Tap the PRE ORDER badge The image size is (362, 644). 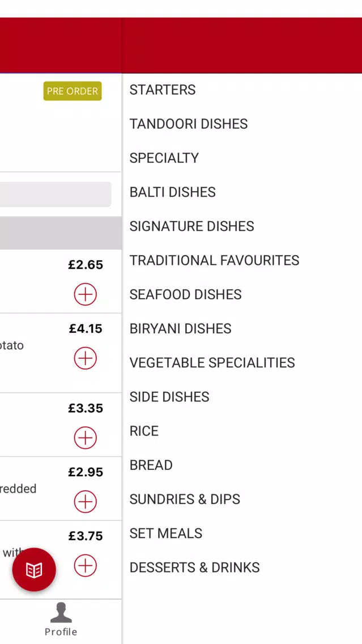pyautogui.click(x=73, y=91)
